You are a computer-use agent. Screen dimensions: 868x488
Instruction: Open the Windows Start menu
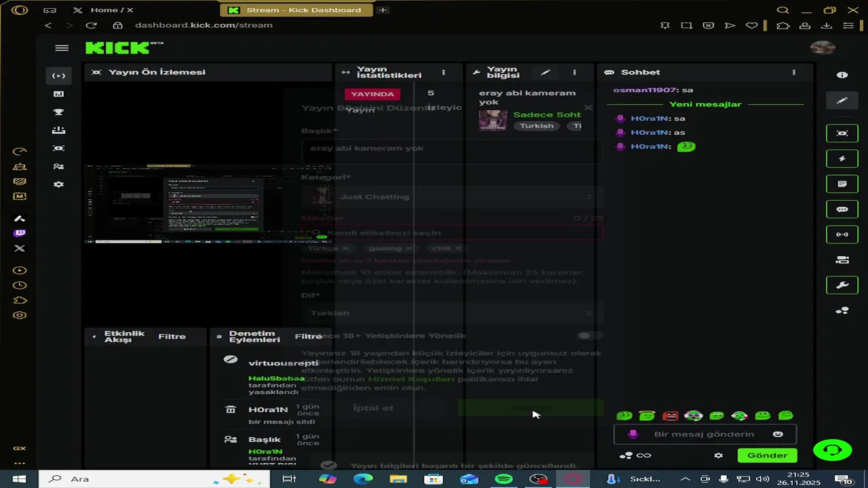tap(19, 479)
